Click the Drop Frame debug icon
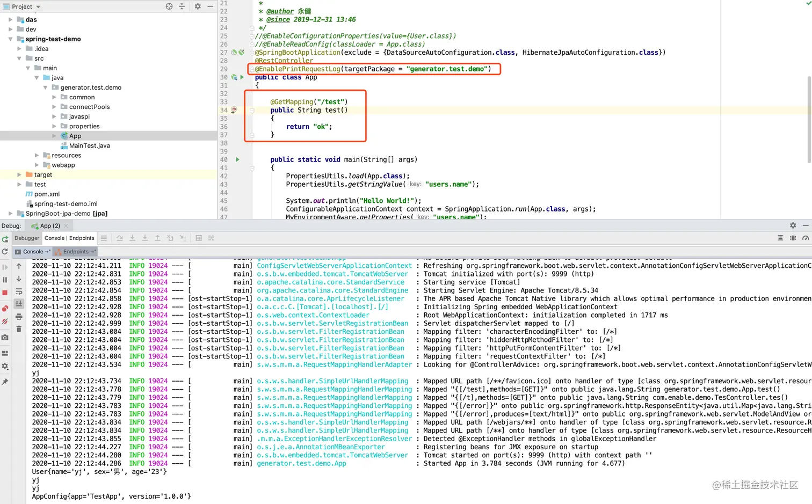Image resolution: width=812 pixels, height=504 pixels. tap(170, 238)
